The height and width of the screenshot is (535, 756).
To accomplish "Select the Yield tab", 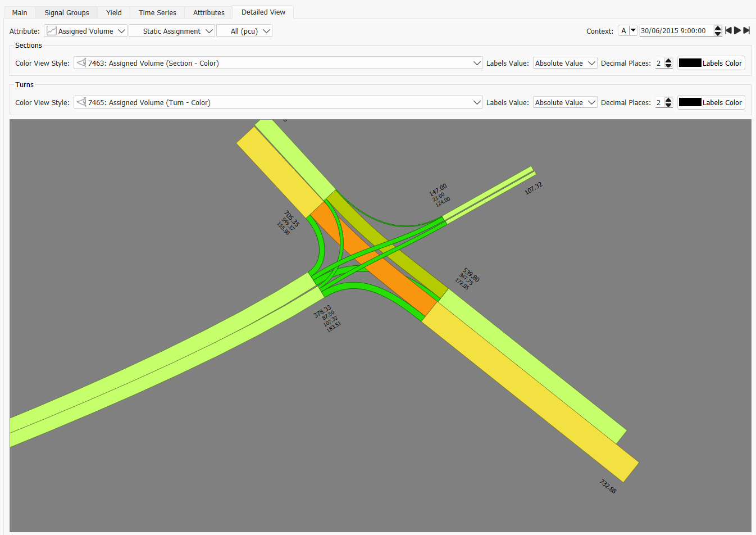I will 114,12.
